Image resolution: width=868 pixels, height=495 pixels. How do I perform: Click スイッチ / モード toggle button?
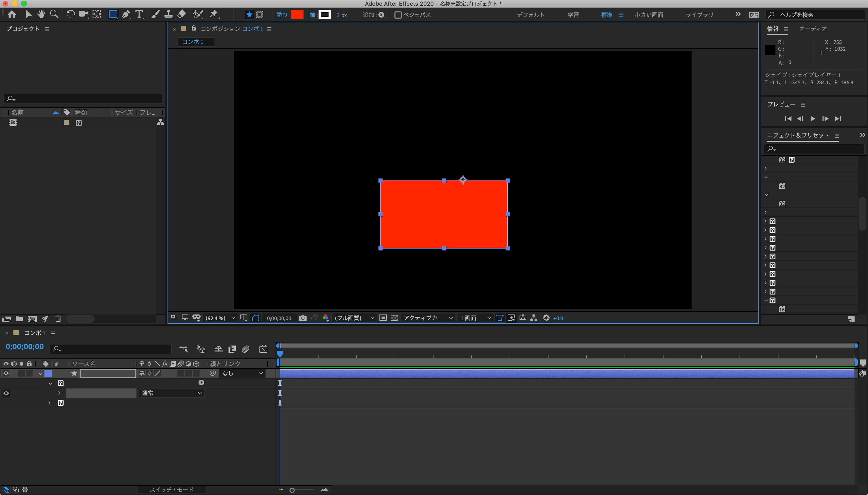pos(172,490)
